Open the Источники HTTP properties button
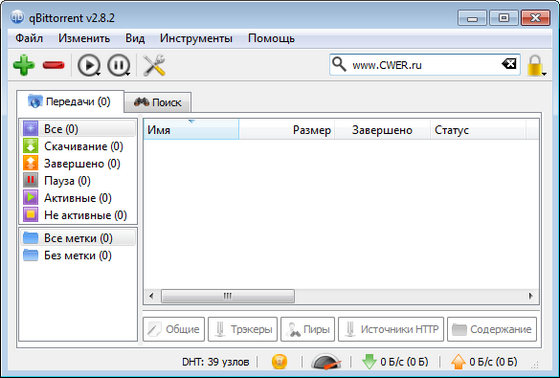The width and height of the screenshot is (560, 378). pyautogui.click(x=391, y=329)
